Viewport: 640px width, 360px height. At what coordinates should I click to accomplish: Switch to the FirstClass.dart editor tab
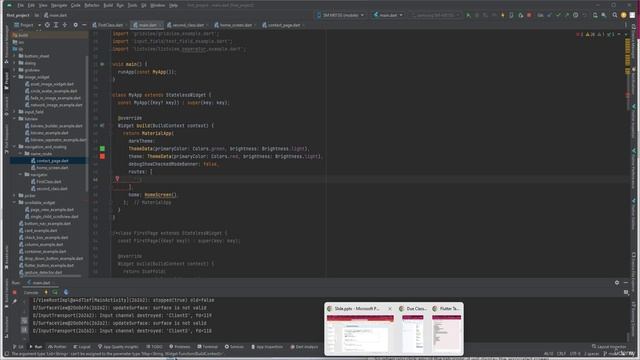(108, 25)
